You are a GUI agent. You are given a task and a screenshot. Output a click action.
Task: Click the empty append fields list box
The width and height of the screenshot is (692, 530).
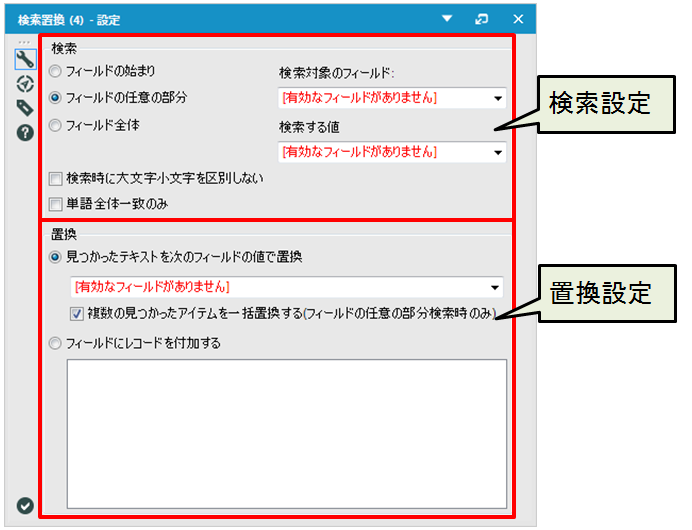point(286,433)
